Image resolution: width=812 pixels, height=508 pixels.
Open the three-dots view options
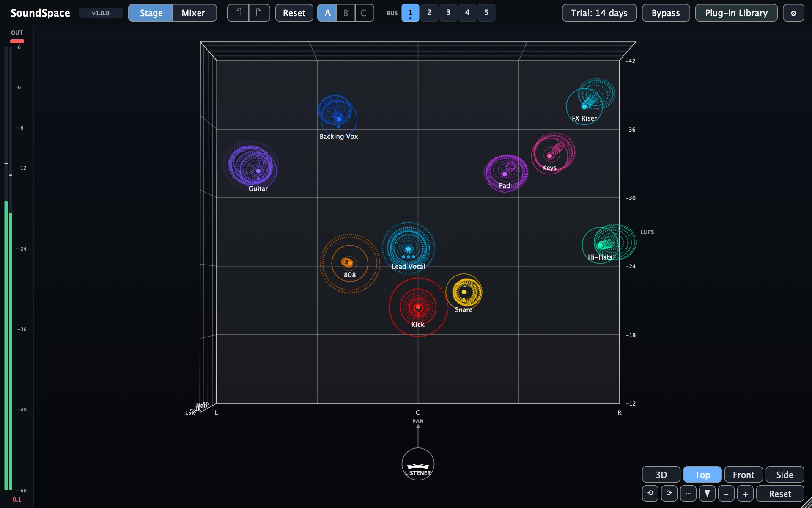(688, 493)
